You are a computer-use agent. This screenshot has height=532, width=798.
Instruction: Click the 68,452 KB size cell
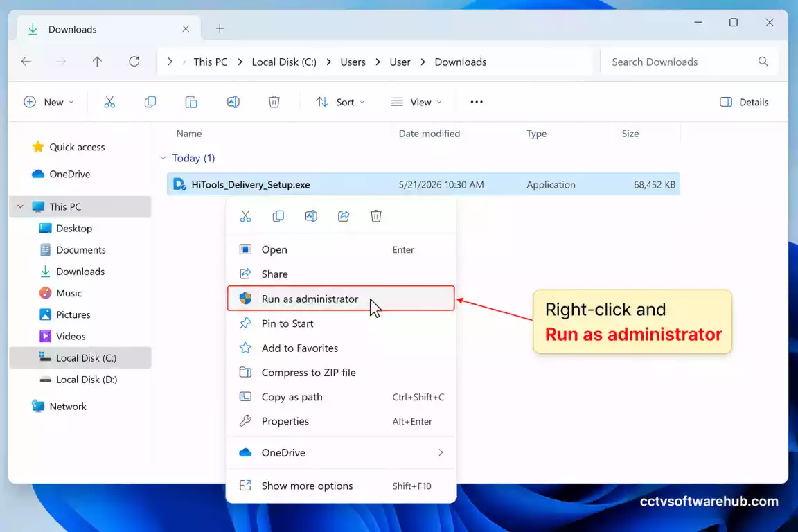pos(654,185)
